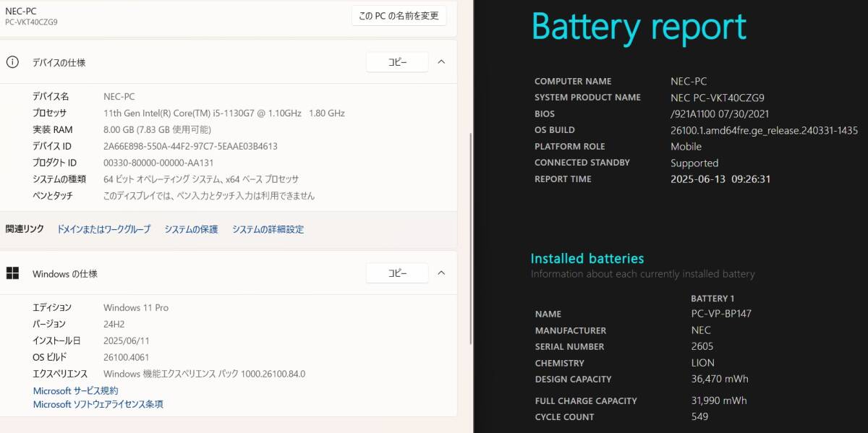Collapse the デバイスの仕様 section chevron
868x433 pixels.
coord(442,62)
